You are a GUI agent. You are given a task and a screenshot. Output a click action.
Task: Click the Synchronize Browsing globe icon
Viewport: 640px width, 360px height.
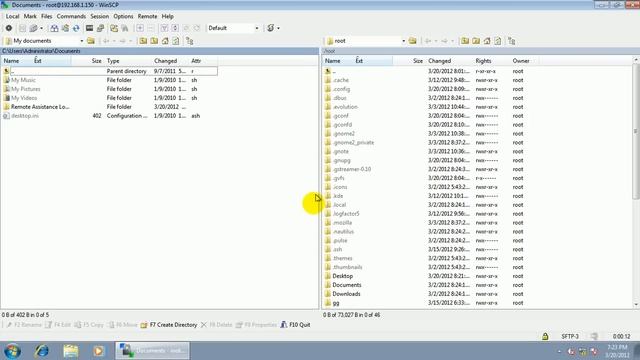[x=76, y=28]
